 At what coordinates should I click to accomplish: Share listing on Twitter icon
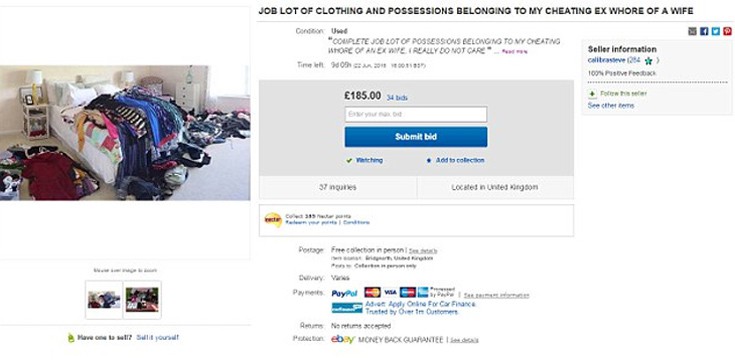point(715,31)
